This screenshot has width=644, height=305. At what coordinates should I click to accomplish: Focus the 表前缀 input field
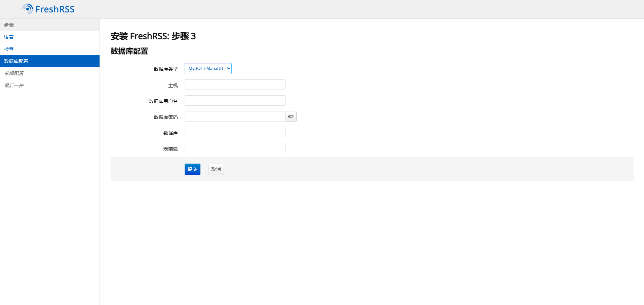click(x=235, y=148)
